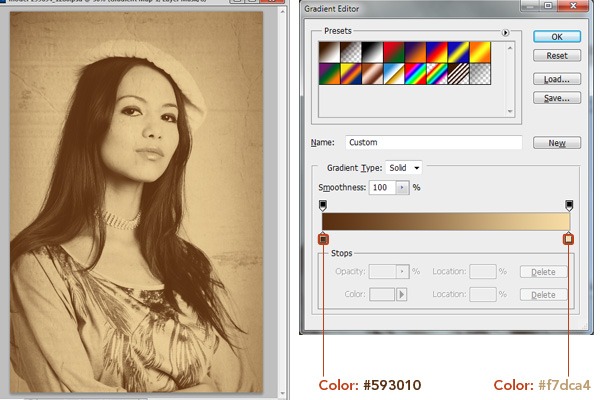The height and width of the screenshot is (400, 600).
Task: Select the dark brown left color stop
Action: tap(323, 238)
